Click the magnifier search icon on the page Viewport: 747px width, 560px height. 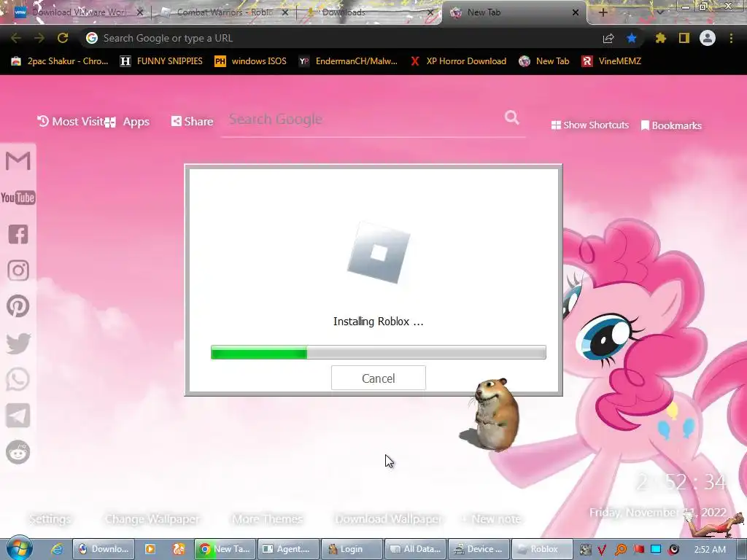tap(511, 117)
